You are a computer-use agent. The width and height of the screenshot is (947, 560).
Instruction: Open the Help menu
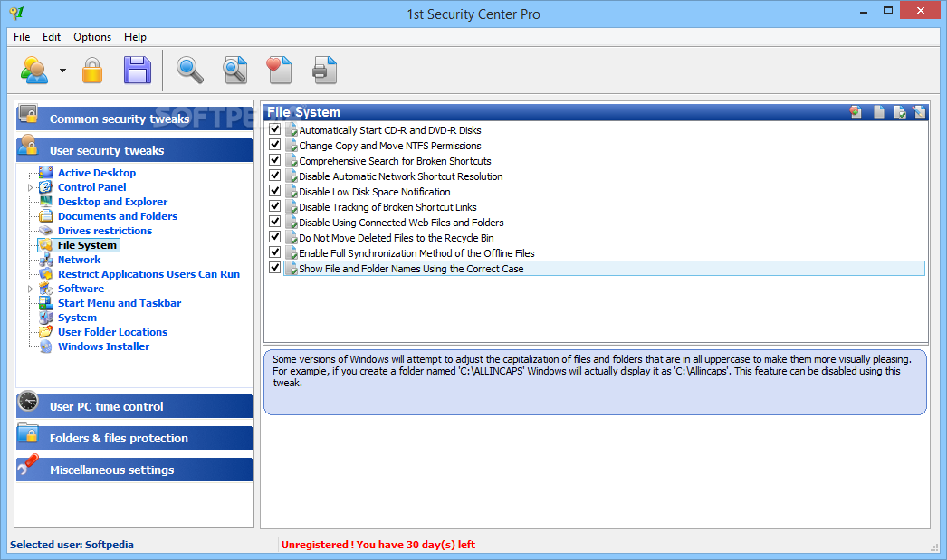pyautogui.click(x=135, y=37)
